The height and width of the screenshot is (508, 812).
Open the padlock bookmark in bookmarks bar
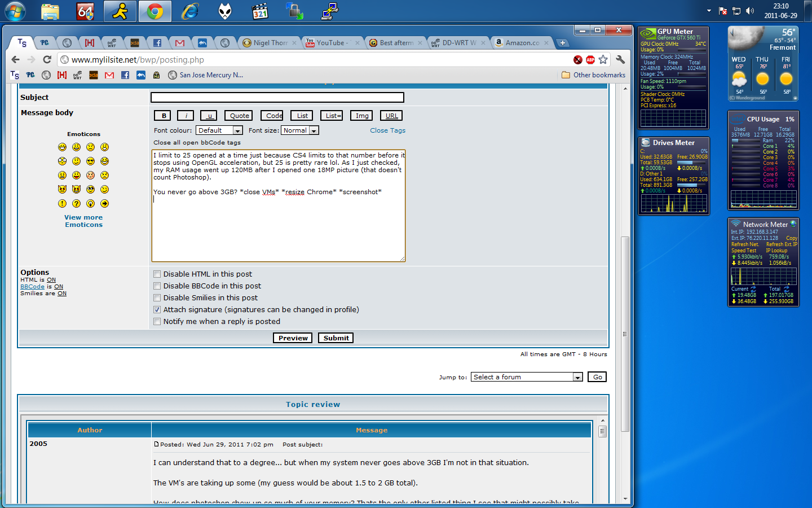tap(157, 75)
